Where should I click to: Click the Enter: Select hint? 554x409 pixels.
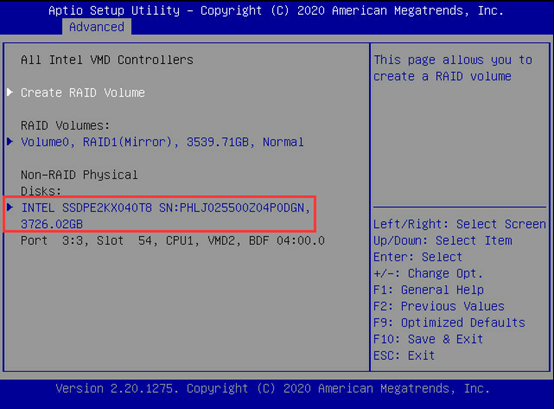pyautogui.click(x=418, y=257)
